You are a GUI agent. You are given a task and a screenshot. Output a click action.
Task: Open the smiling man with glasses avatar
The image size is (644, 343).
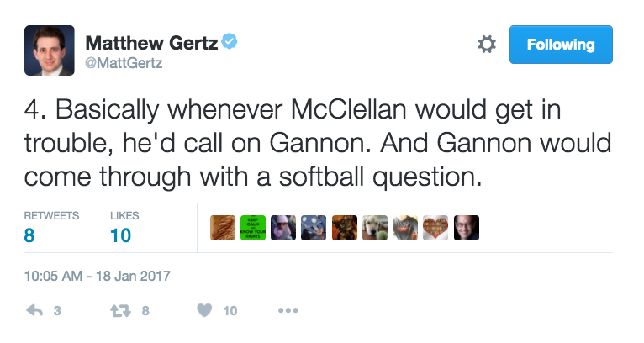coord(466,228)
